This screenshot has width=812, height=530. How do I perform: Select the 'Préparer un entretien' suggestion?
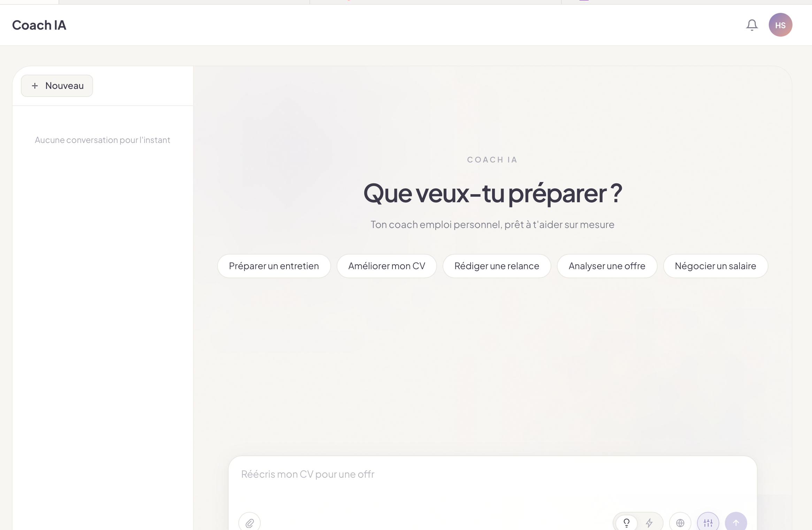tap(274, 266)
